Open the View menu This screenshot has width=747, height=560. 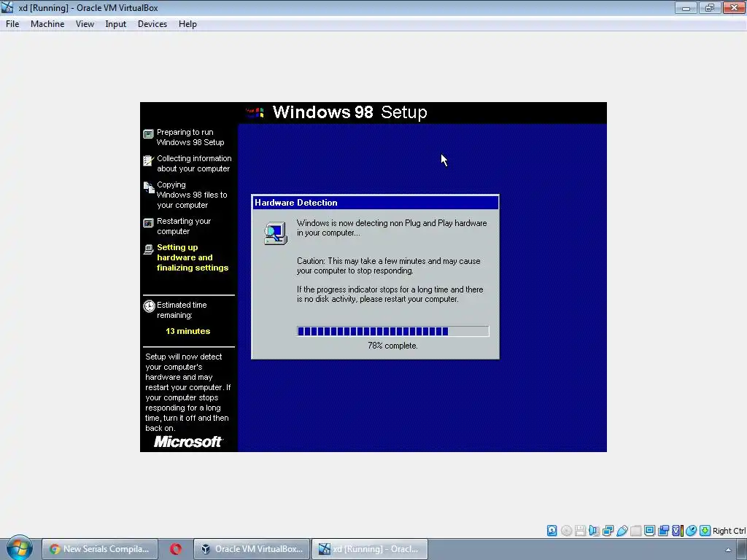tap(85, 24)
